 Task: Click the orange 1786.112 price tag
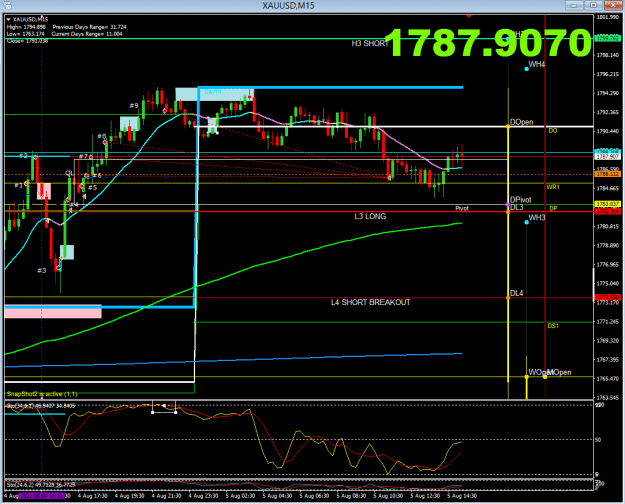point(607,174)
